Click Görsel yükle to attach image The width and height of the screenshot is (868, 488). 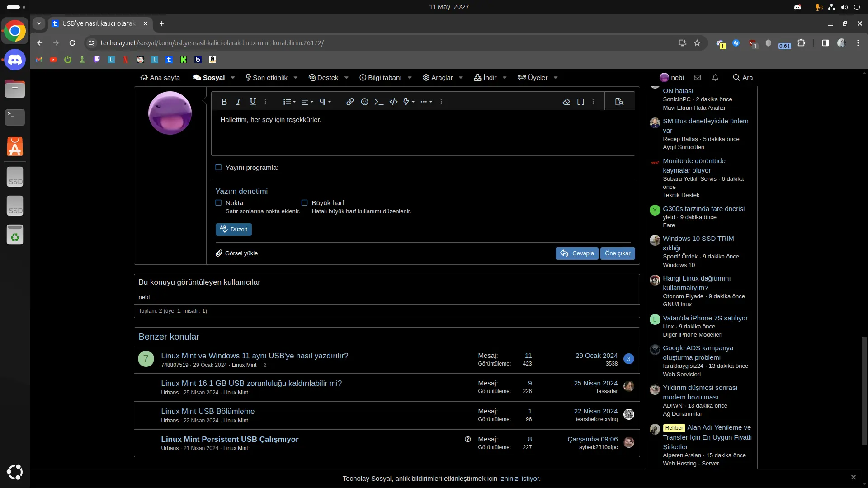point(237,253)
